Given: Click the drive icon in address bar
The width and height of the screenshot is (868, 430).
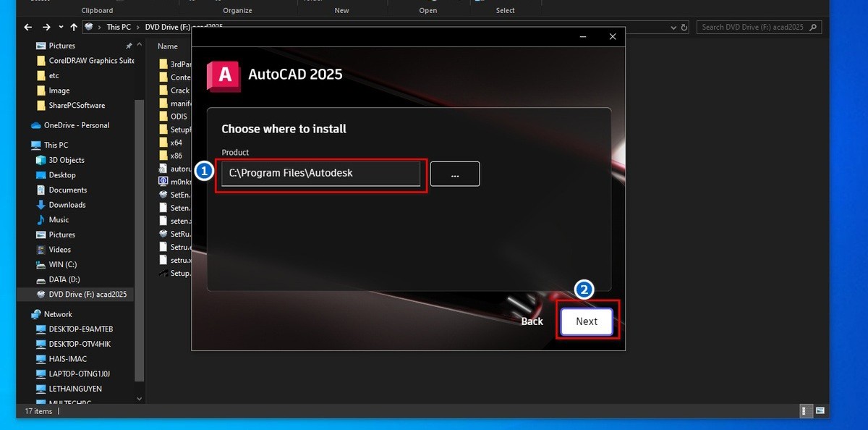Looking at the screenshot, I should click(90, 27).
